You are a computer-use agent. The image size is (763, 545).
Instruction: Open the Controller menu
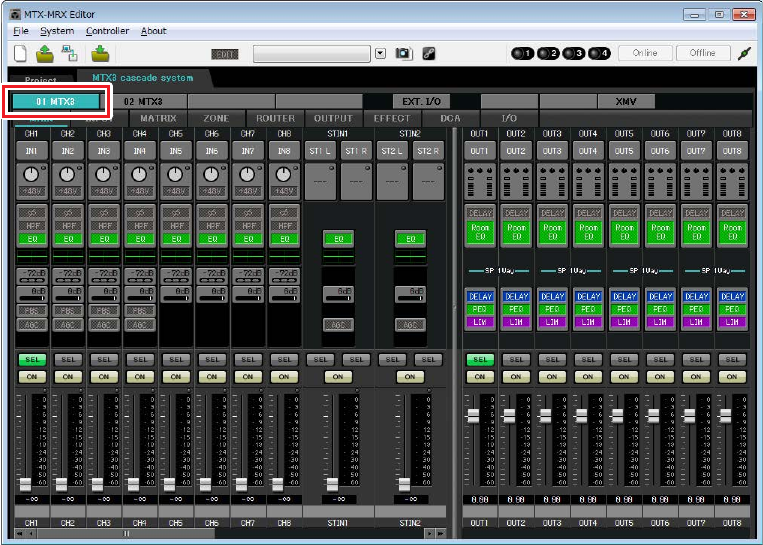(x=108, y=31)
